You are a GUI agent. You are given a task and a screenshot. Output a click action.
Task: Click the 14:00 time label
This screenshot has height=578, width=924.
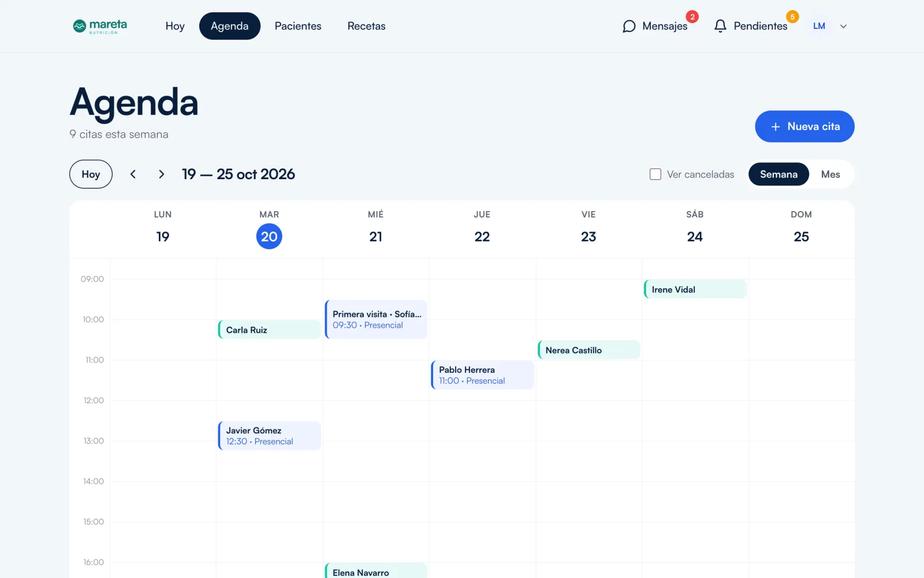pos(94,481)
